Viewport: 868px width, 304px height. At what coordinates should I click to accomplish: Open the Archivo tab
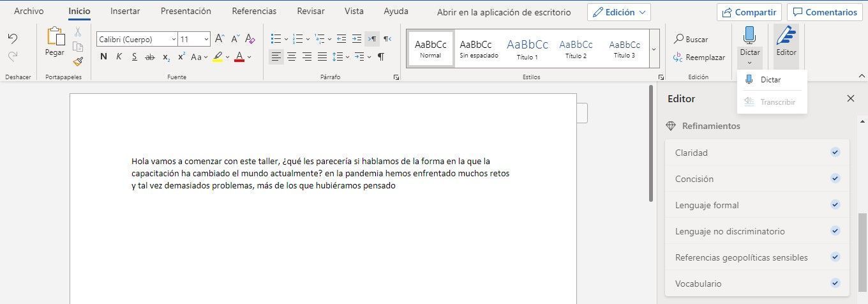[29, 11]
